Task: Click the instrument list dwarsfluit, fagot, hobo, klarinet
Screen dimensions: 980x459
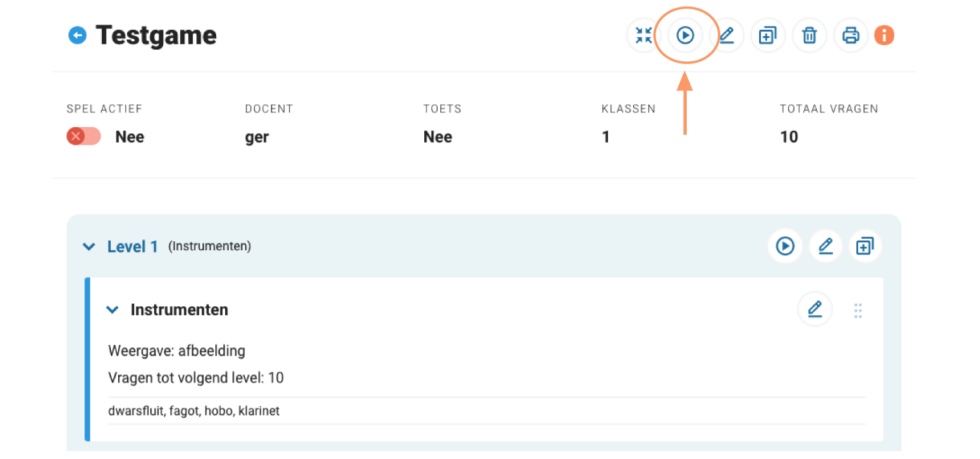Action: [194, 411]
